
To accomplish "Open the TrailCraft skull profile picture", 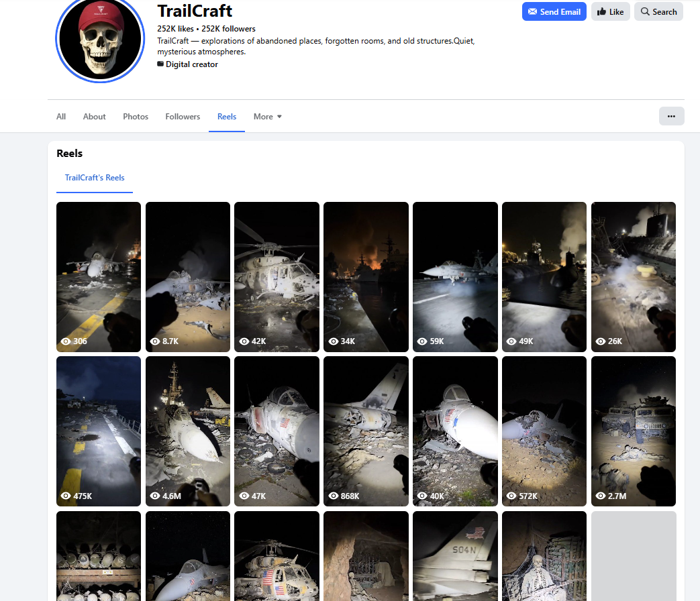I will (x=101, y=39).
